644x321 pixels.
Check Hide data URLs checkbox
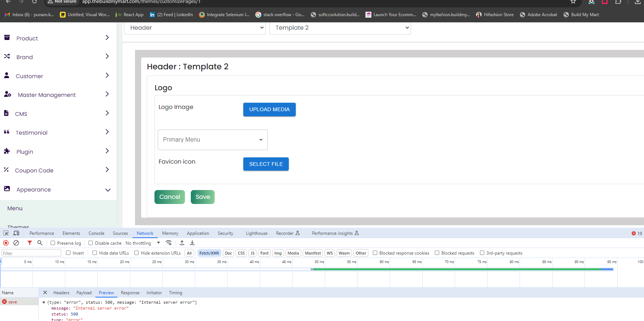point(95,253)
